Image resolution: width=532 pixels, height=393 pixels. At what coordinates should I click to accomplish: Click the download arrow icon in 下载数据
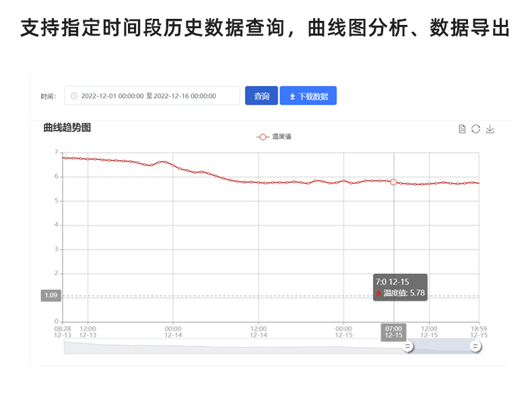(x=292, y=96)
